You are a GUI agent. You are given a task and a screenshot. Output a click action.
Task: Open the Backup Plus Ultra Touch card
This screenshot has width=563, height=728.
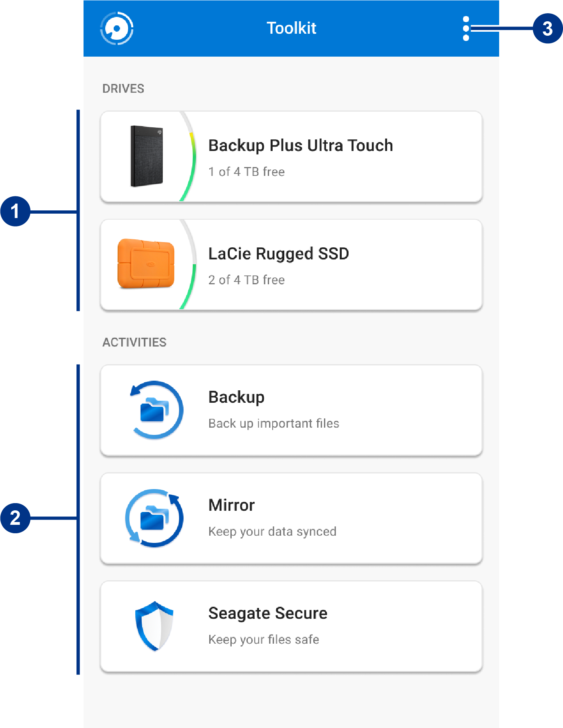[x=291, y=157]
